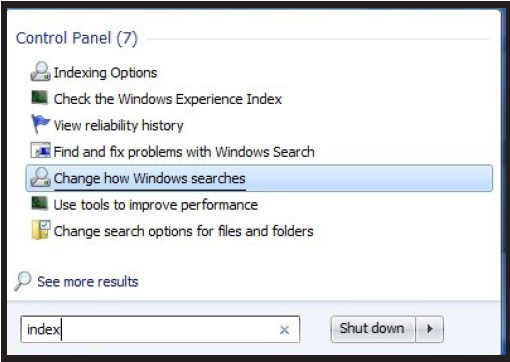
Task: Open Check the Windows Experience Index
Action: point(168,99)
